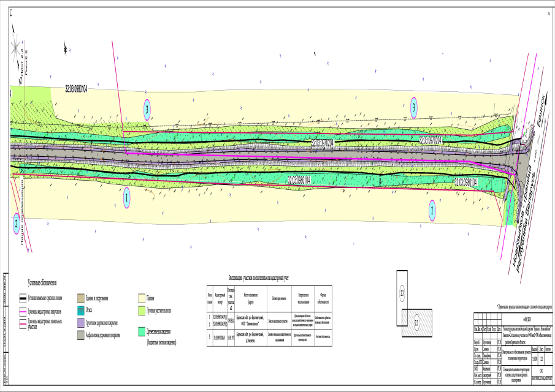
Task: Click the black star symbol near the compass
Action: (65, 49)
